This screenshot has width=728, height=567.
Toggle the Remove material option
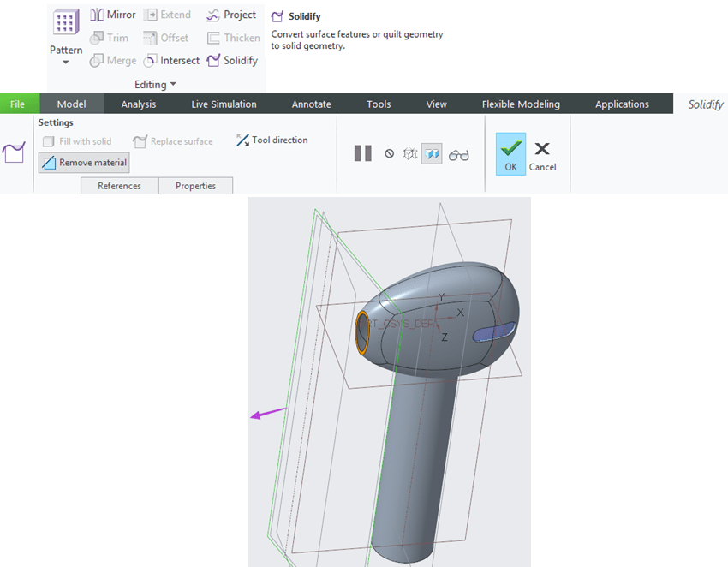point(84,163)
